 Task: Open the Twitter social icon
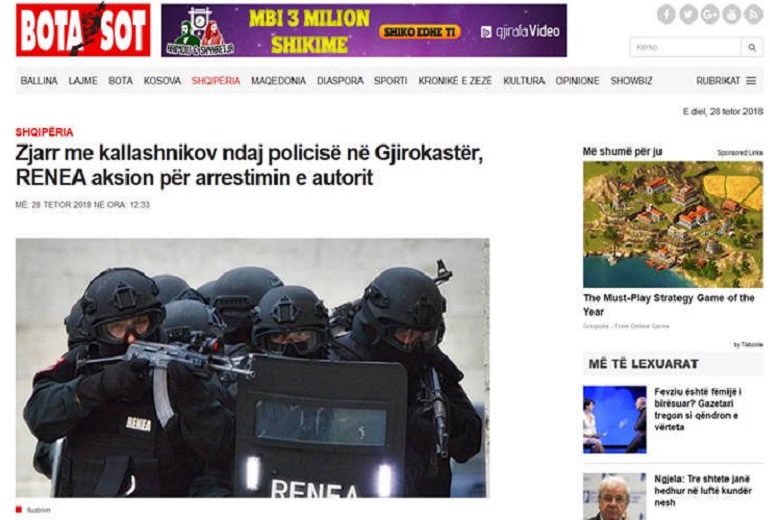coord(688,14)
